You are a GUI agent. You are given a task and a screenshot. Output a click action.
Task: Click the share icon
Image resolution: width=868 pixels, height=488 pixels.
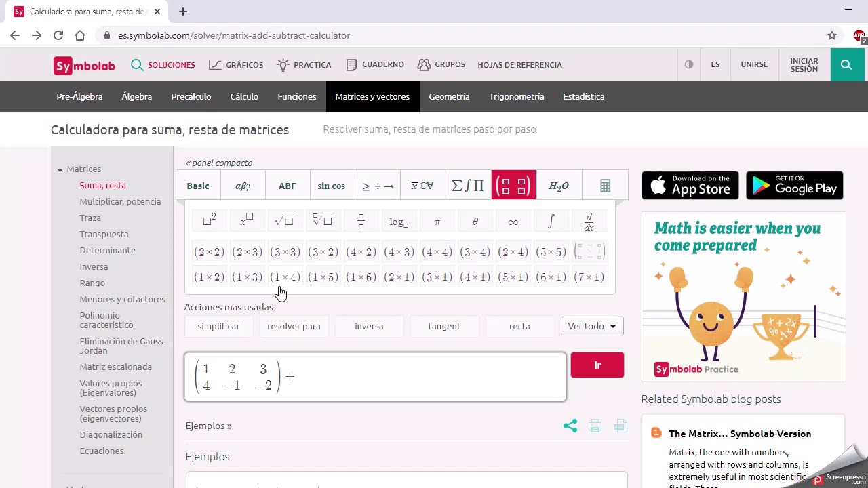(570, 426)
